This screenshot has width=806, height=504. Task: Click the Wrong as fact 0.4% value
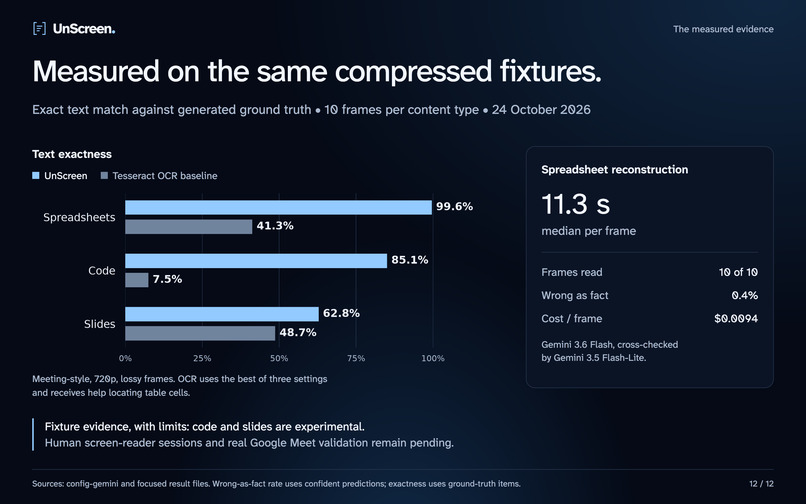point(744,295)
